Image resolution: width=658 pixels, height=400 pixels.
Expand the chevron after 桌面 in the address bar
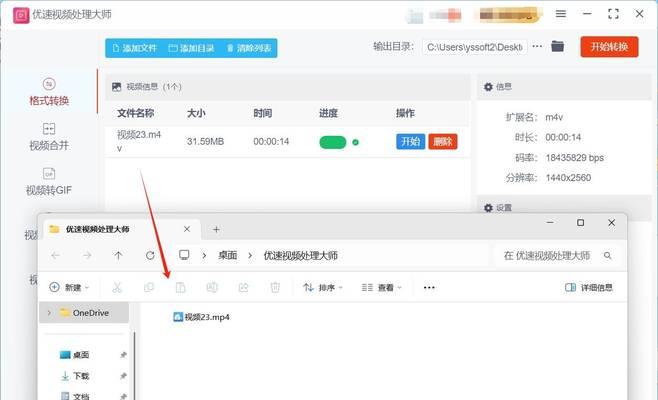[250, 255]
